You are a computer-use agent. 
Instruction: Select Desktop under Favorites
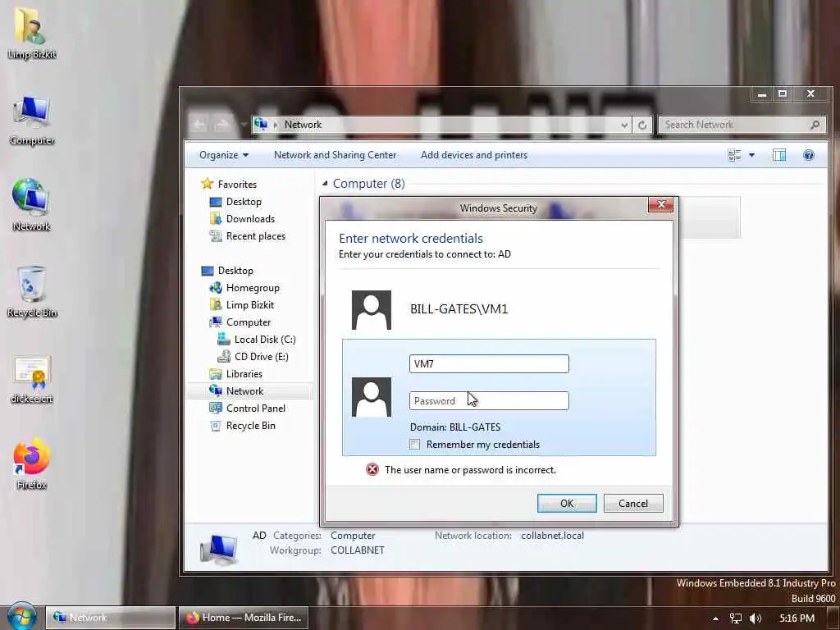click(244, 202)
